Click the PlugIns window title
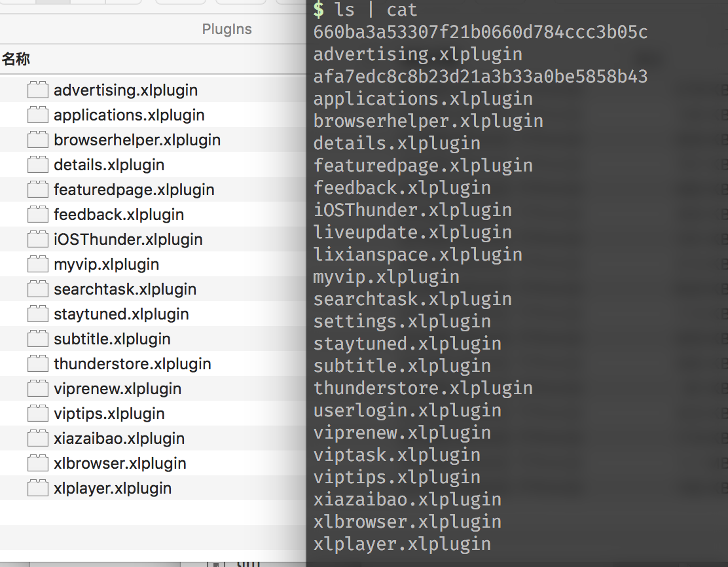Viewport: 728px width, 567px height. click(227, 29)
